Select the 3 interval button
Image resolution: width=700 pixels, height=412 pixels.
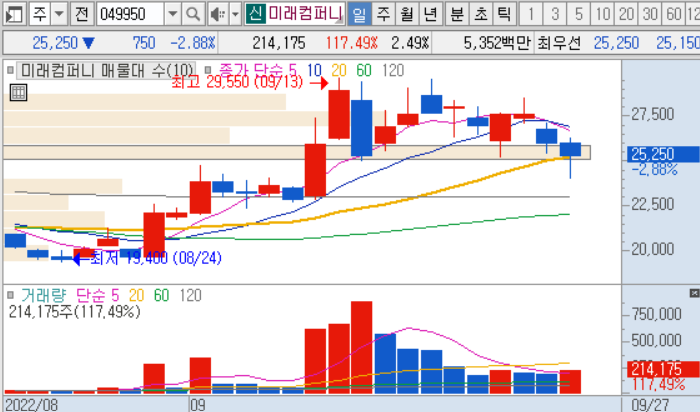pos(555,14)
